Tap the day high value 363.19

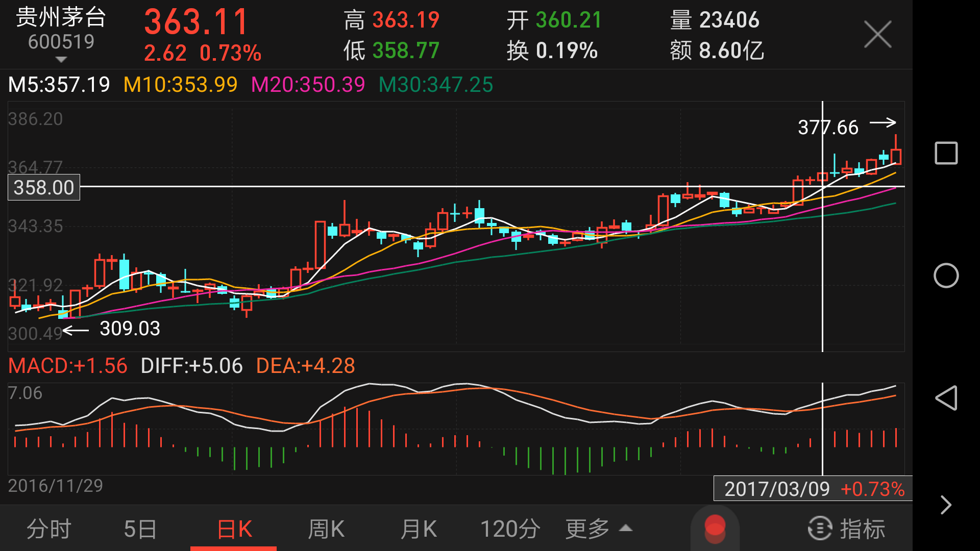click(406, 20)
